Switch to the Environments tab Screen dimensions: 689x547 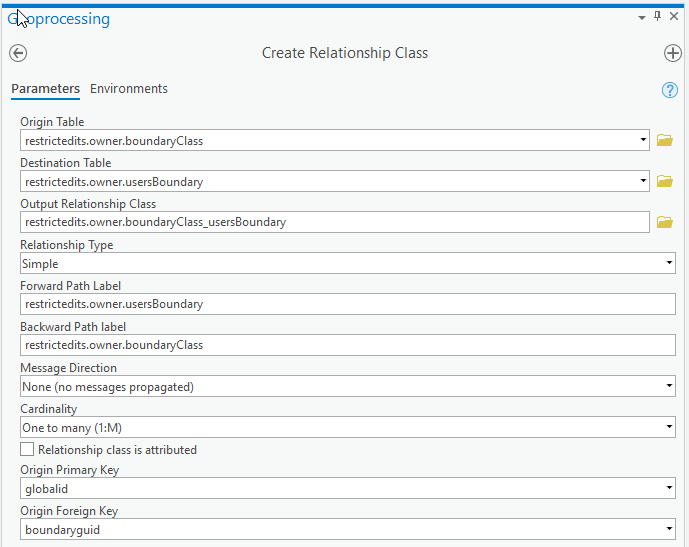pyautogui.click(x=129, y=89)
